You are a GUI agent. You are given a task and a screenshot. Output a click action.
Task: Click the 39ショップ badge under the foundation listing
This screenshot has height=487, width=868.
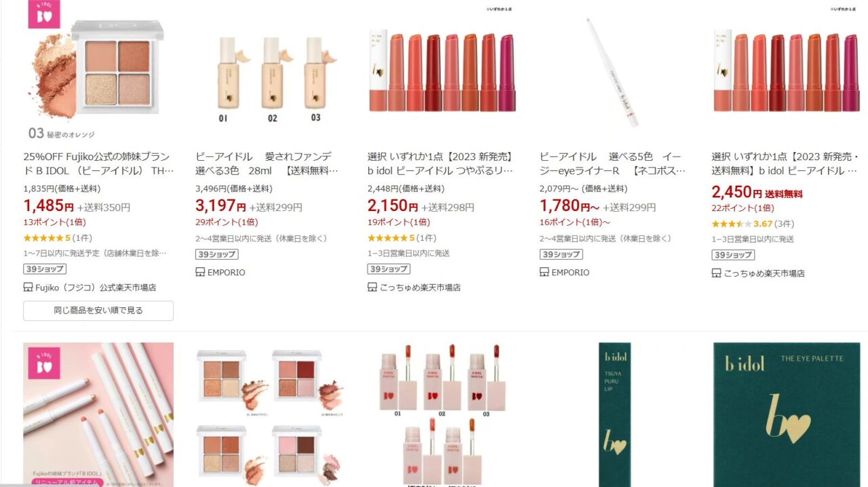pyautogui.click(x=217, y=254)
